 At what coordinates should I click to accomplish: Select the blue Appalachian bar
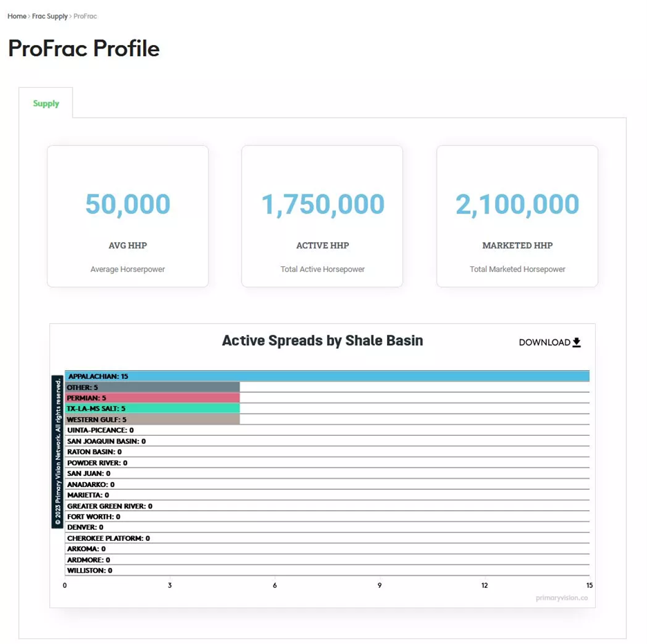[327, 376]
